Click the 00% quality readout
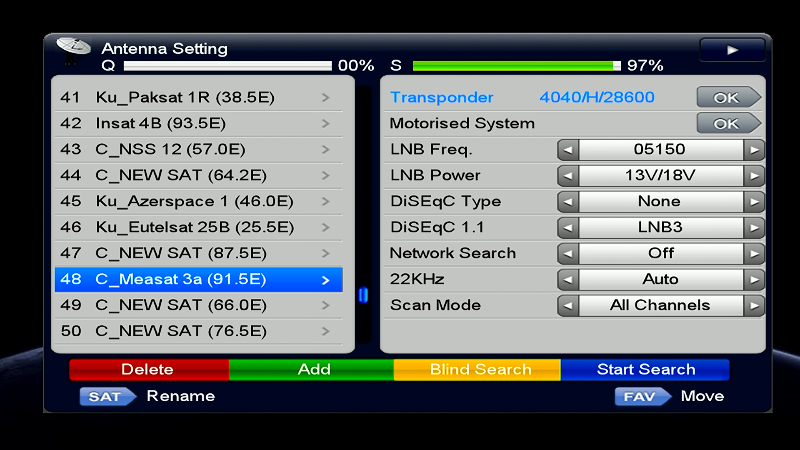 coord(356,66)
